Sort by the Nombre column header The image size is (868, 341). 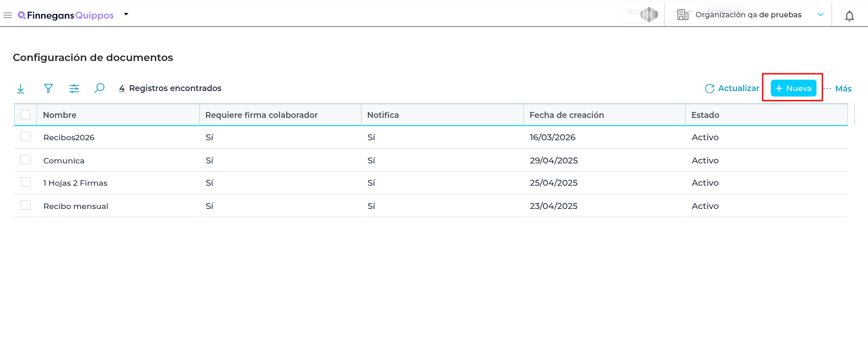pyautogui.click(x=60, y=115)
